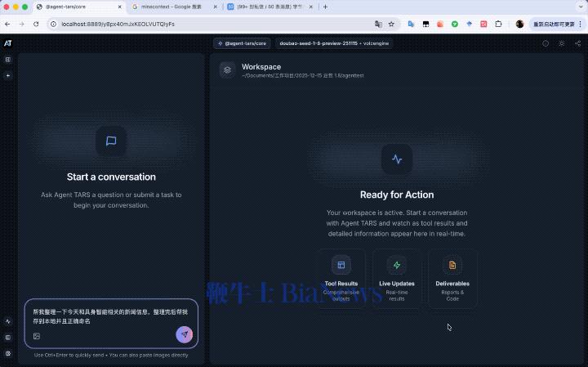Open the settings icon at sidebar bottom
588x367 pixels.
click(x=8, y=353)
